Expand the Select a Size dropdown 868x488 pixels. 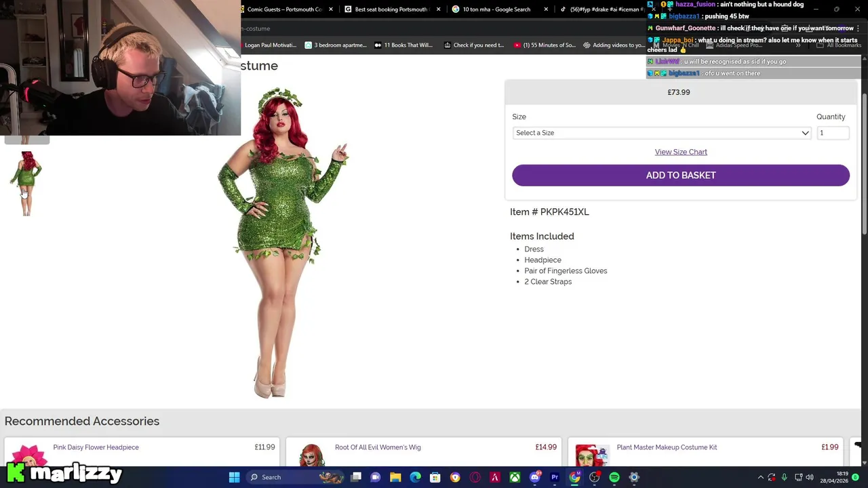point(662,133)
